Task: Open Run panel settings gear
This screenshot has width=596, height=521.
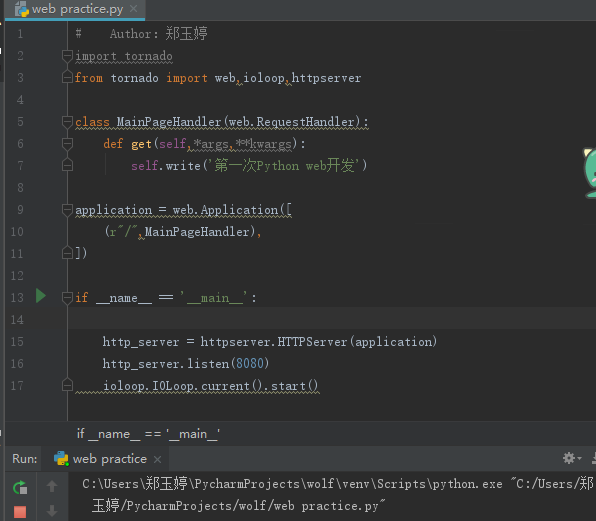Action: (569, 458)
